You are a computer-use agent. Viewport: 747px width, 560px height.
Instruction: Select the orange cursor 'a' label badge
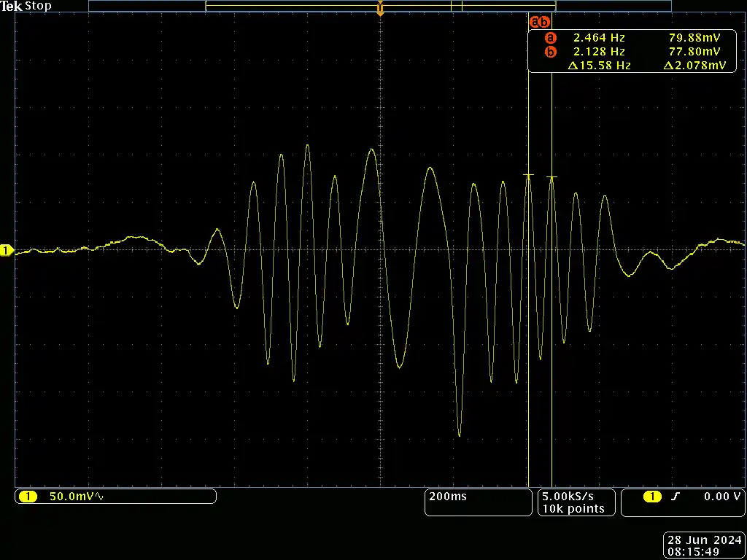[x=535, y=22]
